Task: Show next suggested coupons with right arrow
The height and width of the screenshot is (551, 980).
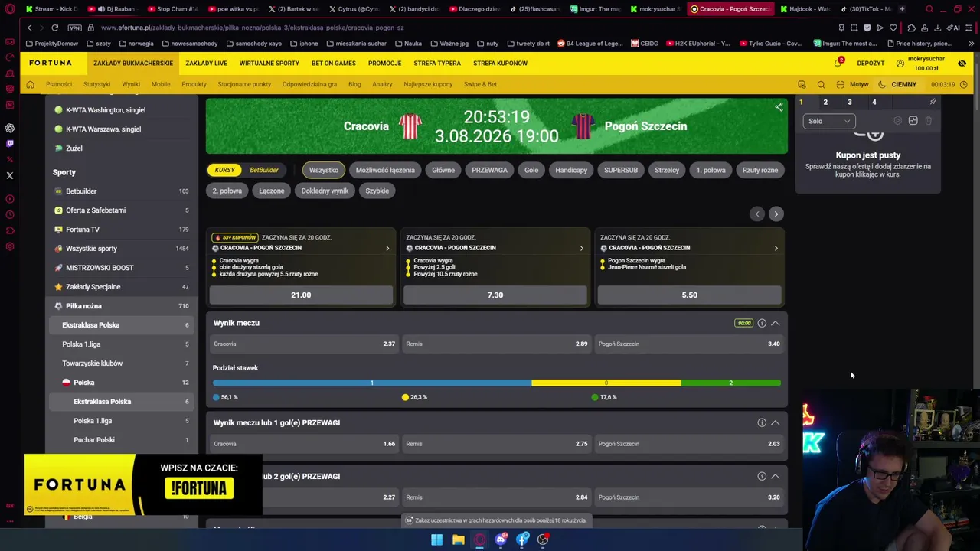Action: [776, 214]
